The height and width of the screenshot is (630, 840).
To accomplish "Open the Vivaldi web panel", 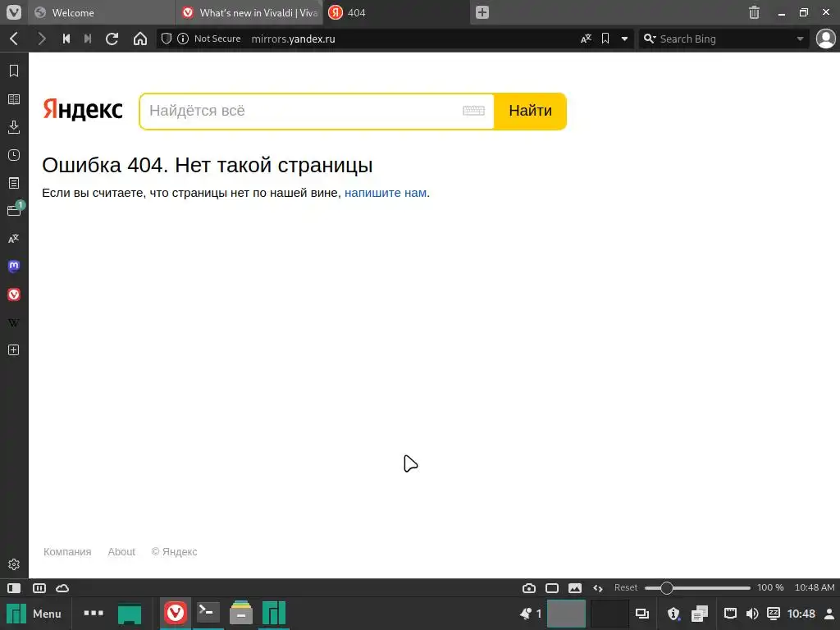I will [x=14, y=294].
